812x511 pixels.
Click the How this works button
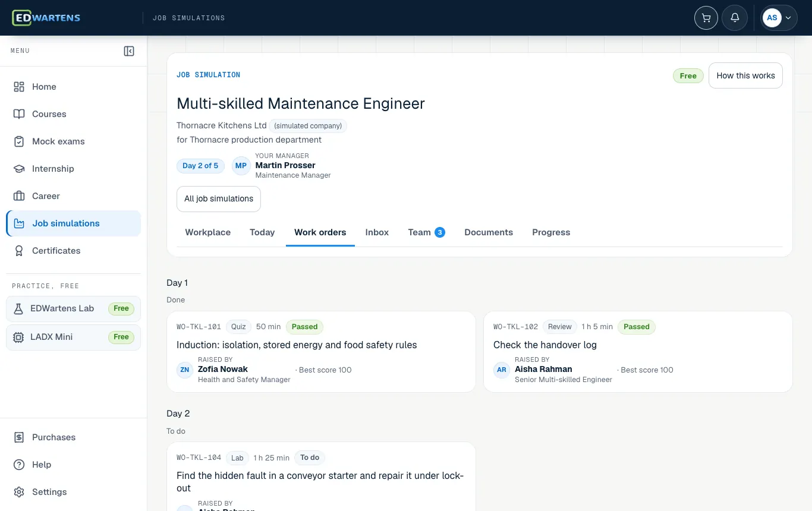tap(745, 75)
